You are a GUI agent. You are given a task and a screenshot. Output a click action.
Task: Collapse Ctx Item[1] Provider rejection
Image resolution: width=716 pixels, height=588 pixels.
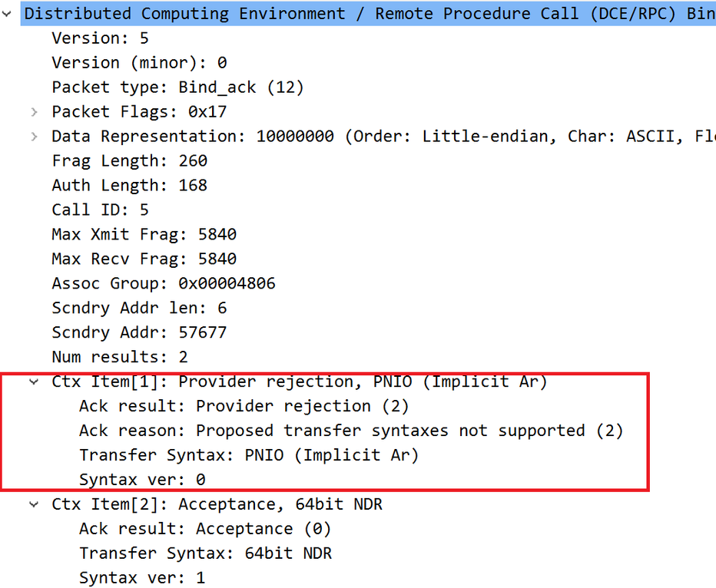tap(34, 382)
